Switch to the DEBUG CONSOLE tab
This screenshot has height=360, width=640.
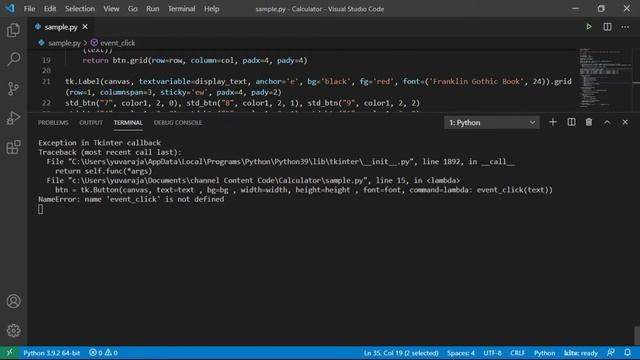(178, 122)
